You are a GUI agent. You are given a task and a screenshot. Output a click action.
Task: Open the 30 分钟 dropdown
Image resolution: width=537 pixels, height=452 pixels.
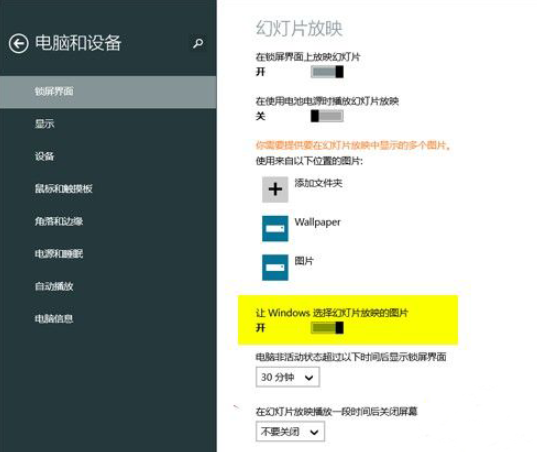(x=288, y=377)
